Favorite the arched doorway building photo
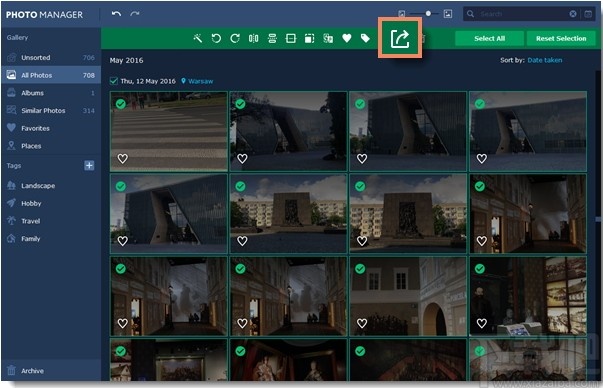This screenshot has width=603, height=388. 362,323
